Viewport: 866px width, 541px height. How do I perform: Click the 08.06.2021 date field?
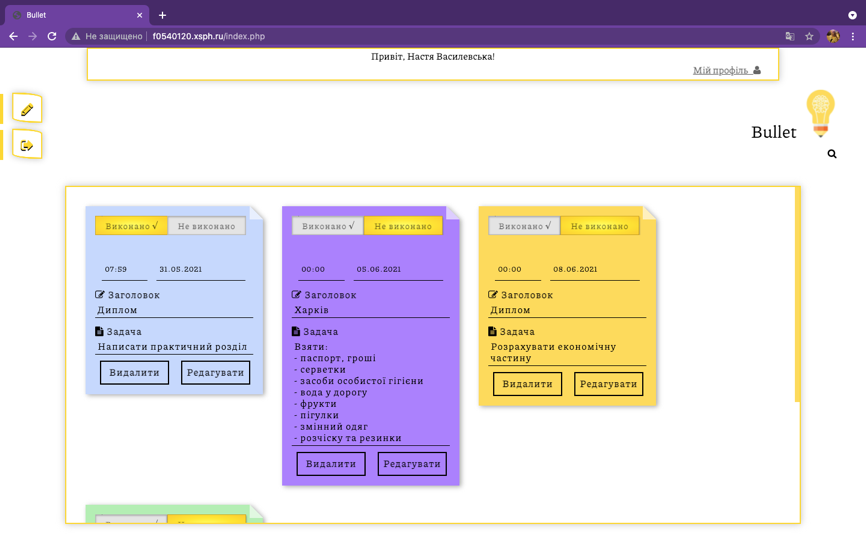point(595,269)
